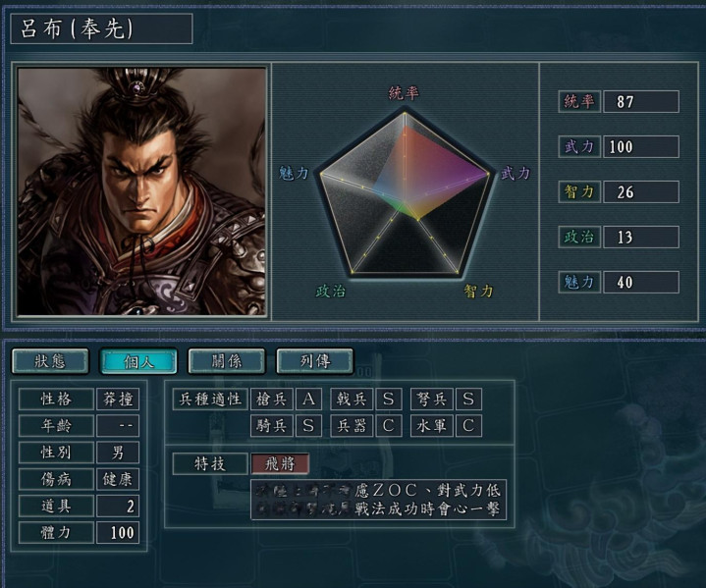This screenshot has height=588, width=706.
Task: Open the 列傳 biography tab
Action: click(315, 361)
